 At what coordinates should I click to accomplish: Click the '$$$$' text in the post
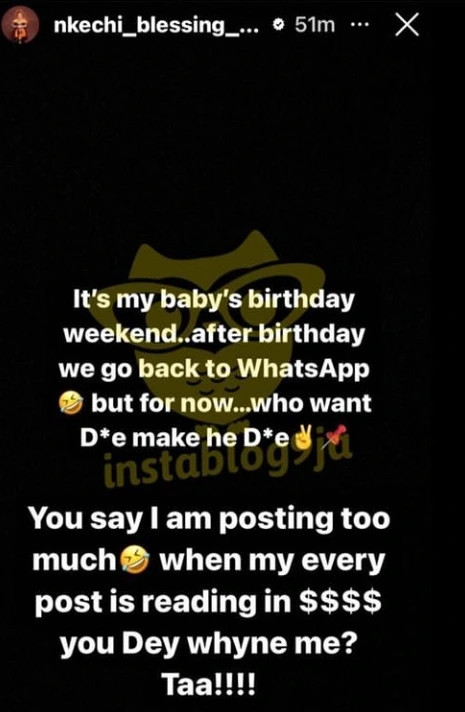point(341,602)
